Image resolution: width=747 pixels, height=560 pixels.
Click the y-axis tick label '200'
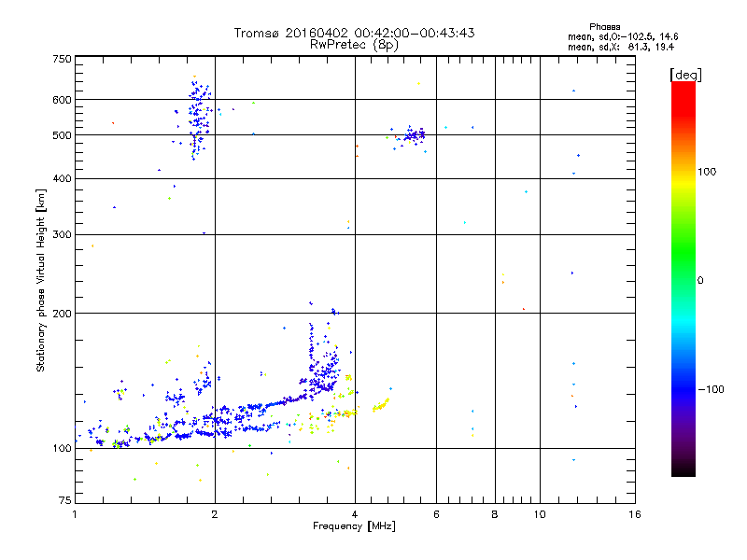pyautogui.click(x=62, y=314)
